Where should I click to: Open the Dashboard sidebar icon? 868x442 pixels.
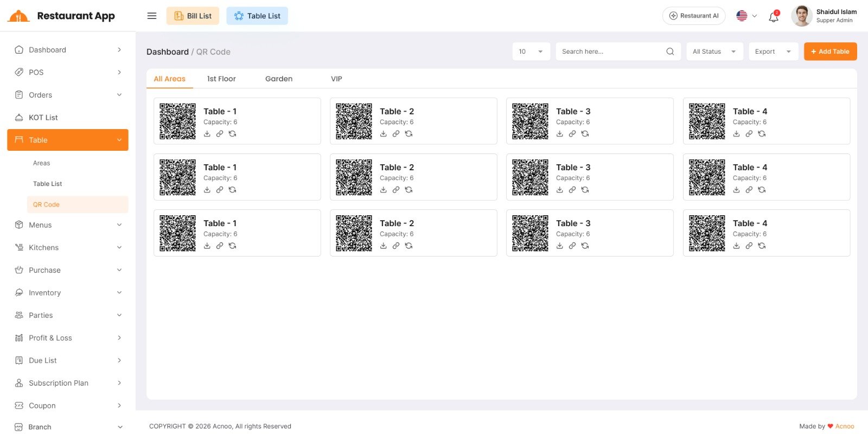19,50
